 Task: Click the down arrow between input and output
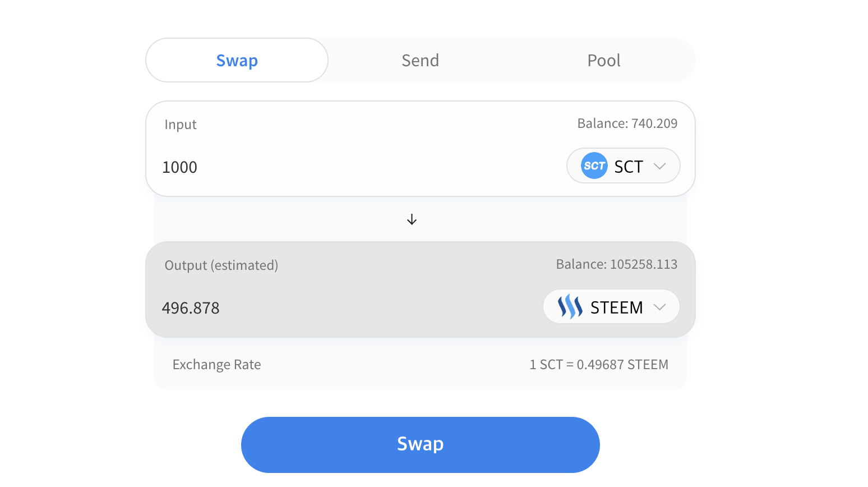tap(412, 219)
